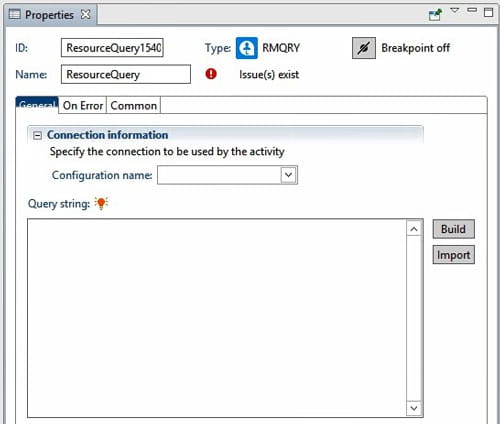Click the query scrollbar down arrow
Image resolution: width=500 pixels, height=424 pixels.
click(414, 408)
